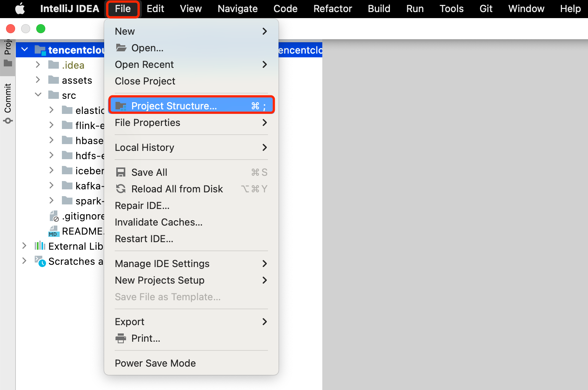Click the Scratches and Consoles icon
This screenshot has height=390, width=588.
(x=40, y=261)
